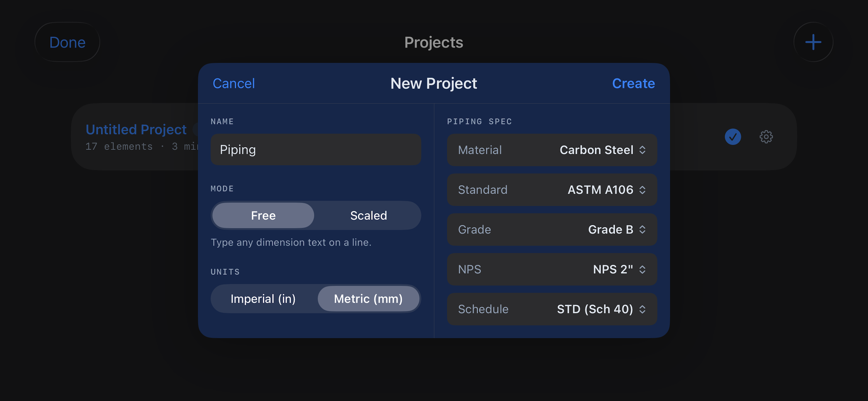868x401 pixels.
Task: Focus the Name field containing Piping
Action: click(316, 150)
